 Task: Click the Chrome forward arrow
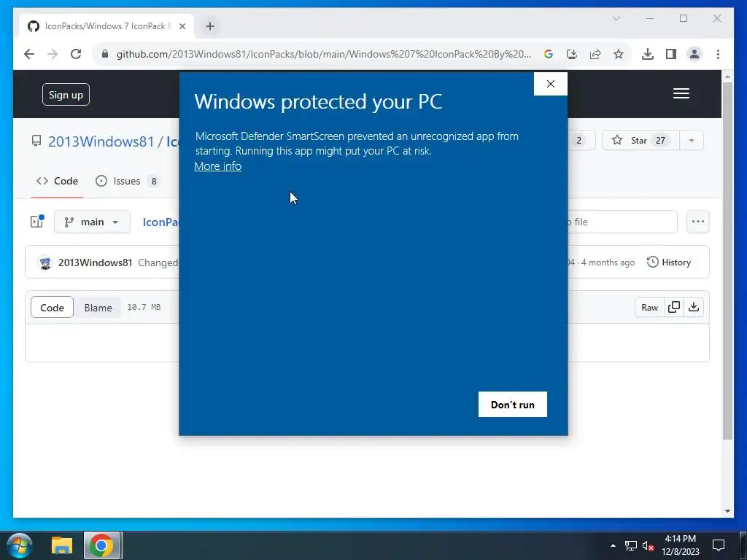point(53,54)
